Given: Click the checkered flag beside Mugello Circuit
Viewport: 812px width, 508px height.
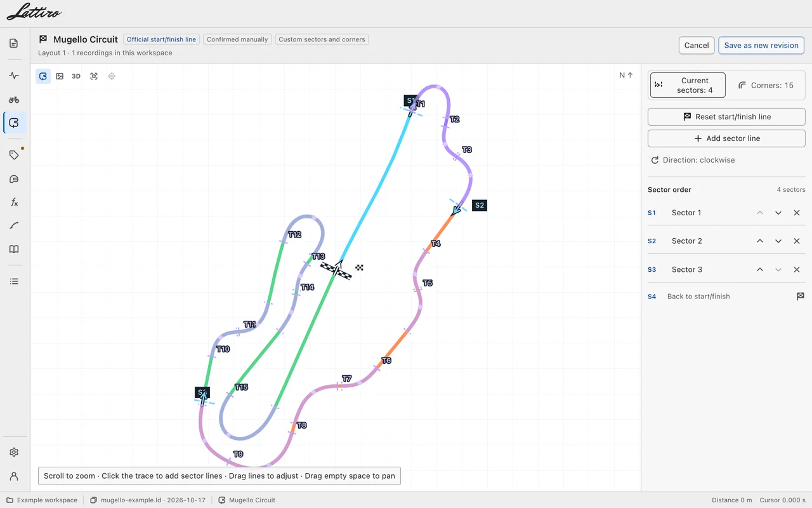Looking at the screenshot, I should pyautogui.click(x=43, y=39).
